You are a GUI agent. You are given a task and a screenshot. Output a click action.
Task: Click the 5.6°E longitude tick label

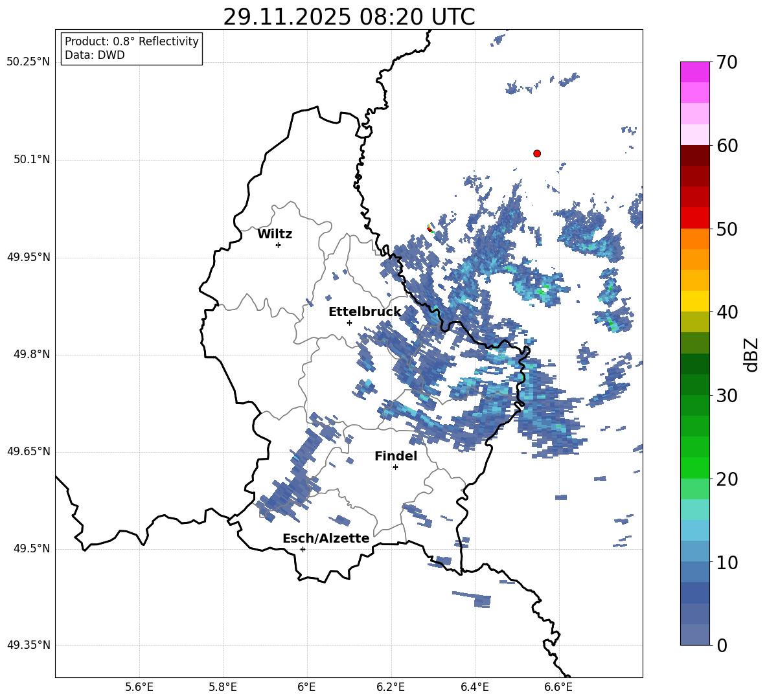139,687
